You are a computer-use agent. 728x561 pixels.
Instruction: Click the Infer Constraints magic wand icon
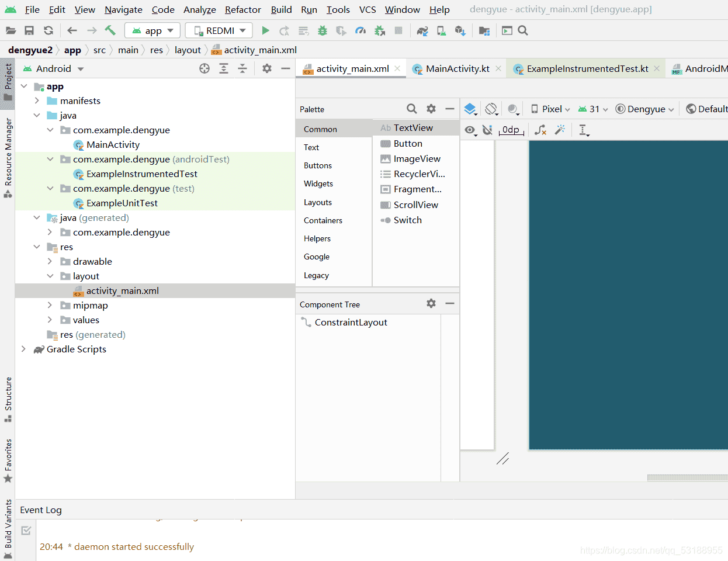[x=560, y=130]
